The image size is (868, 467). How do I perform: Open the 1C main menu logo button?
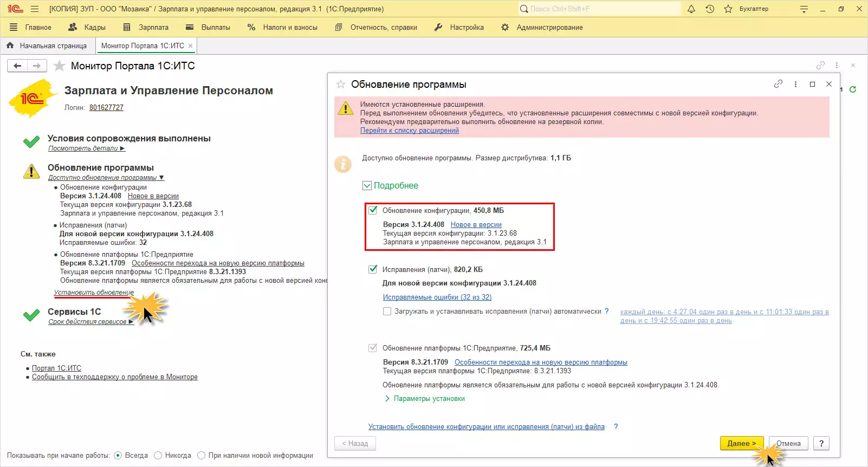[15, 9]
